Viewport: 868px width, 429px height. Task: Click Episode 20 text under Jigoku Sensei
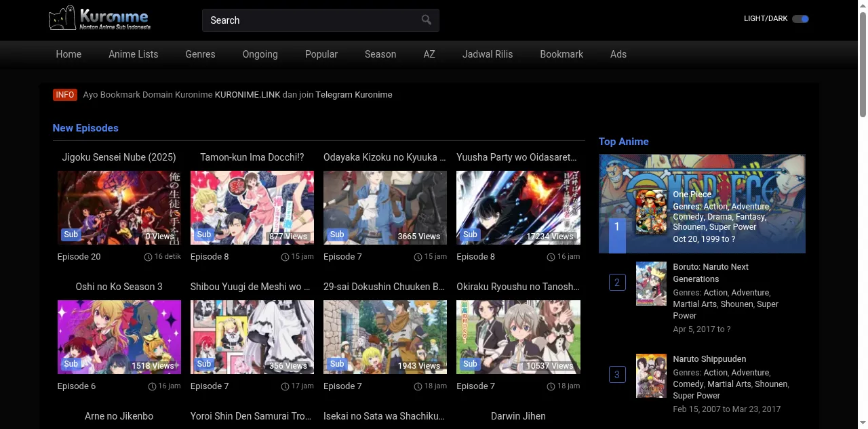[x=79, y=257]
